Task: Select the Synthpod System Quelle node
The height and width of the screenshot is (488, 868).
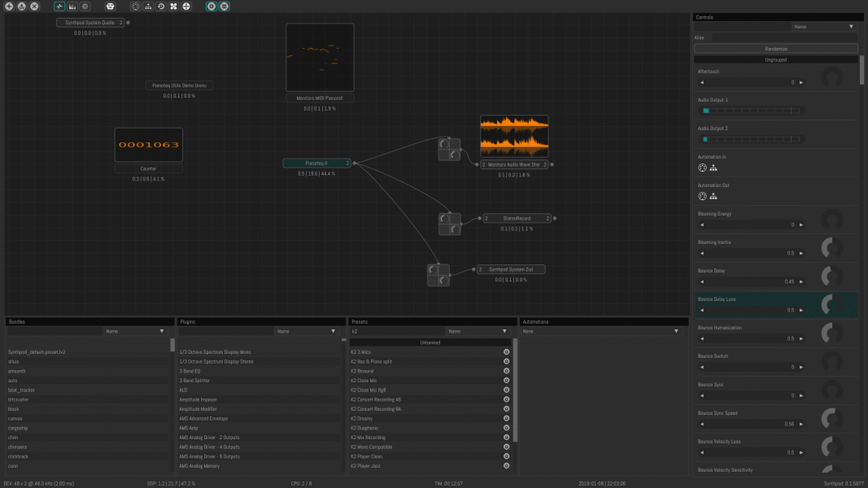Action: (90, 23)
